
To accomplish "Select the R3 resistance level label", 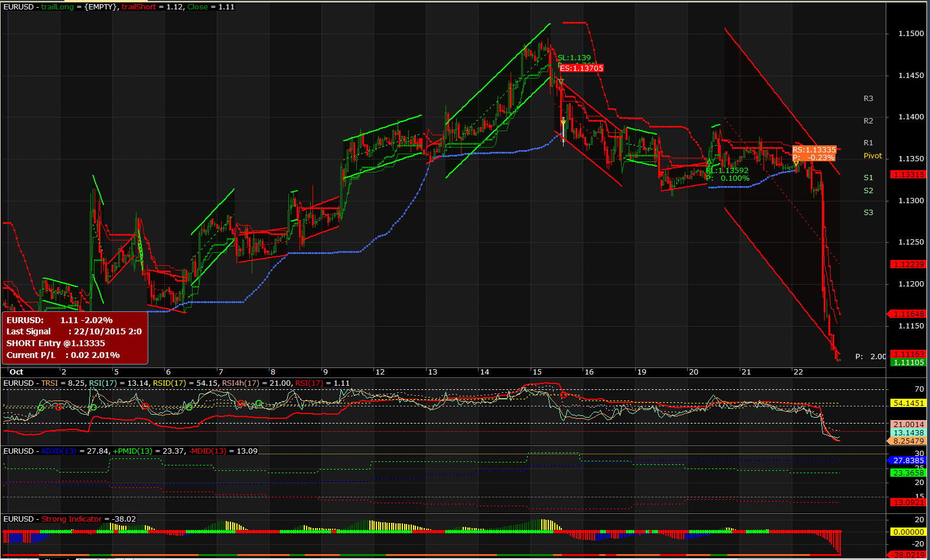I will pyautogui.click(x=868, y=99).
